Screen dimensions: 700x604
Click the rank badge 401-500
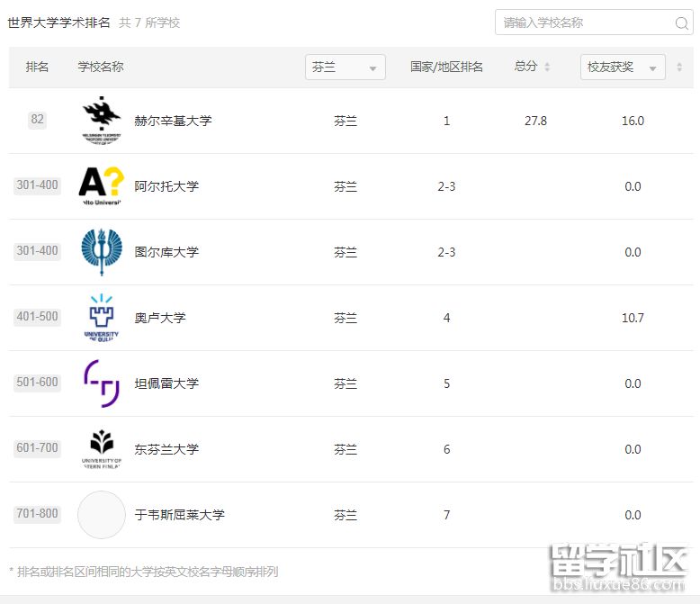click(x=37, y=316)
